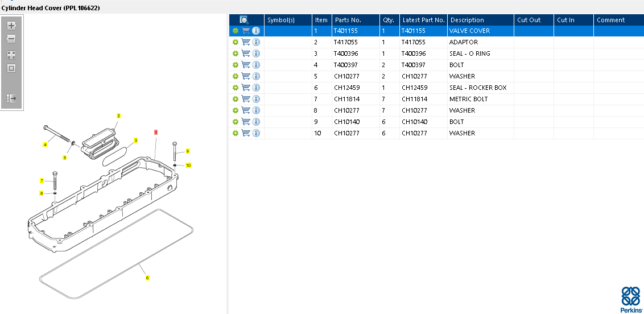Add CH10140 BOLT to cart
Image resolution: width=644 pixels, height=314 pixels.
(246, 122)
